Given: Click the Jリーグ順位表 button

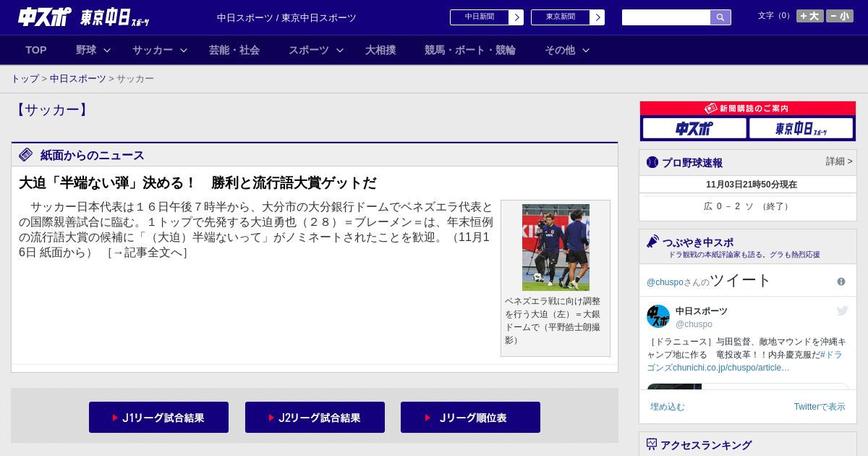Looking at the screenshot, I should point(470,418).
